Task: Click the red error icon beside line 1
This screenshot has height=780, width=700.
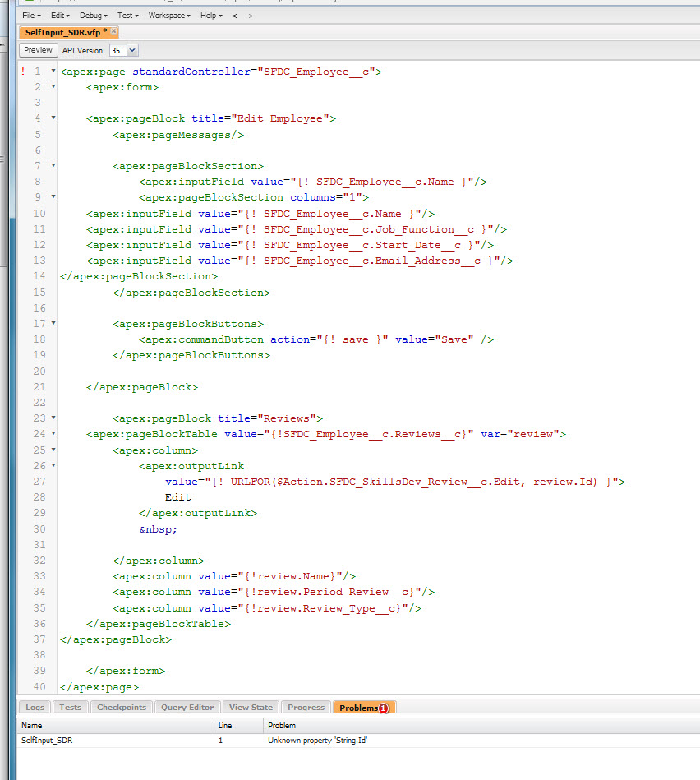Action: pyautogui.click(x=22, y=71)
